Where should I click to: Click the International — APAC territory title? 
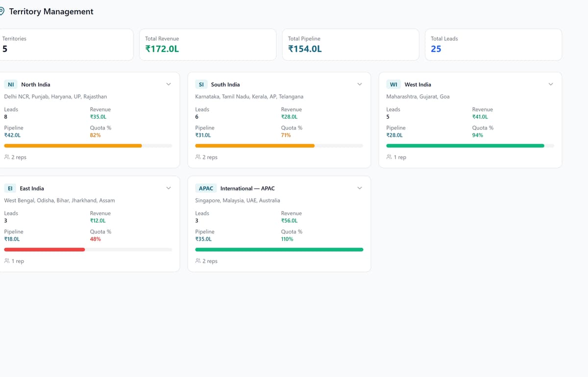point(247,188)
